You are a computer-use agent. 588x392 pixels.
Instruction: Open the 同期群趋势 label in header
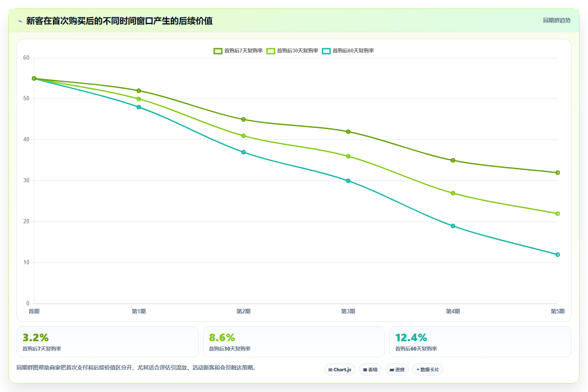click(x=557, y=20)
